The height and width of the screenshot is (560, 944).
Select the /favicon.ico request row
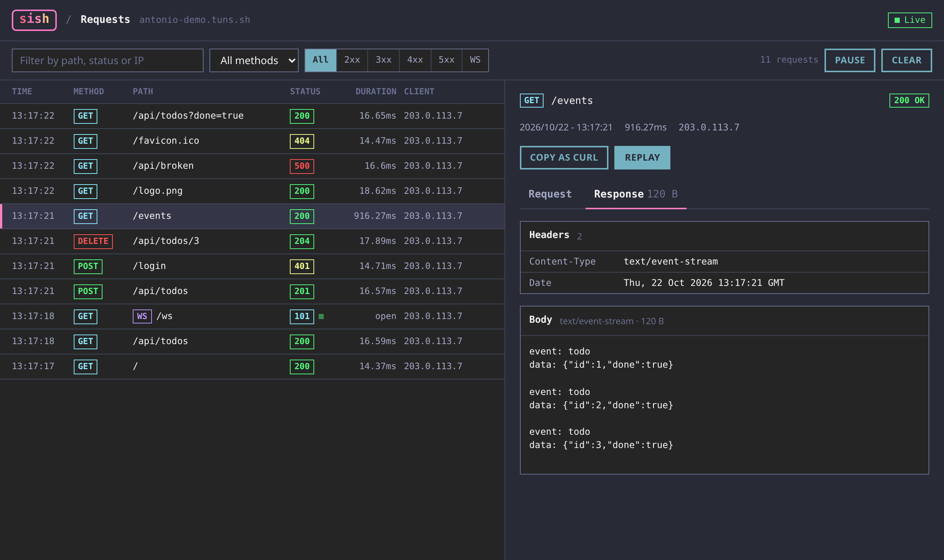point(252,141)
